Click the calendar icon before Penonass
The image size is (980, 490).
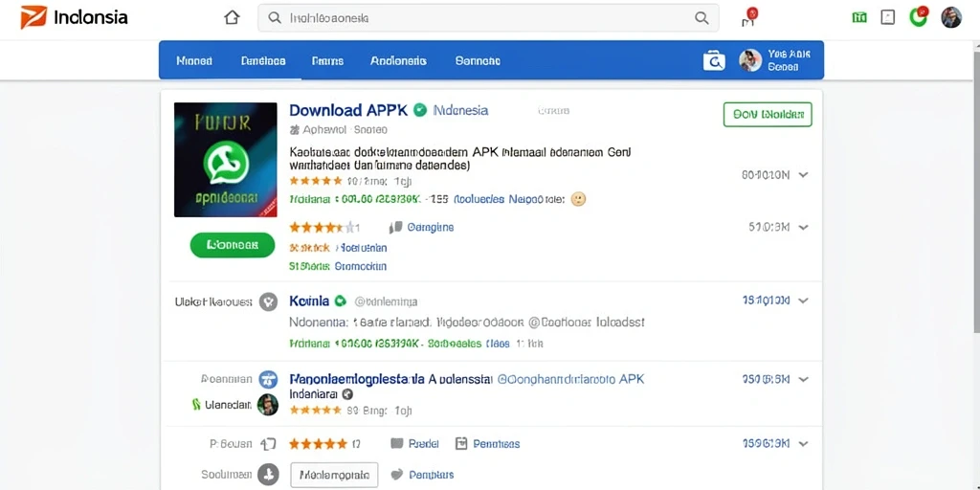point(461,444)
